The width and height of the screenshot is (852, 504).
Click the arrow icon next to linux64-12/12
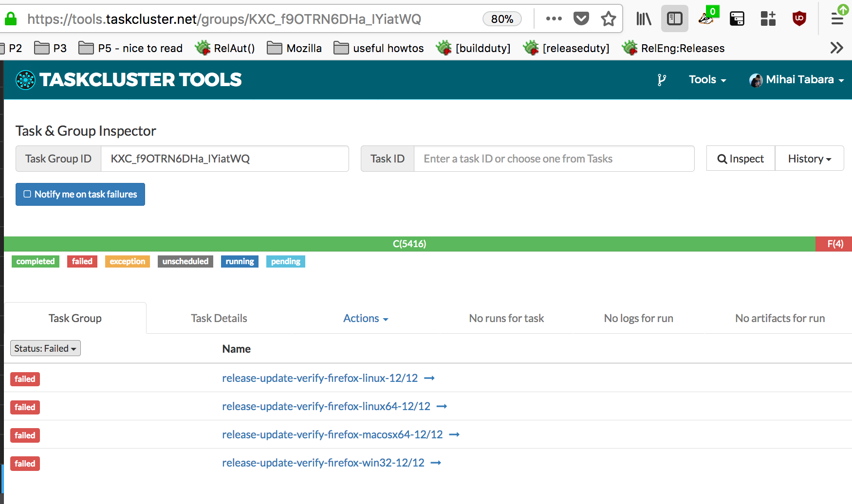[x=442, y=406]
